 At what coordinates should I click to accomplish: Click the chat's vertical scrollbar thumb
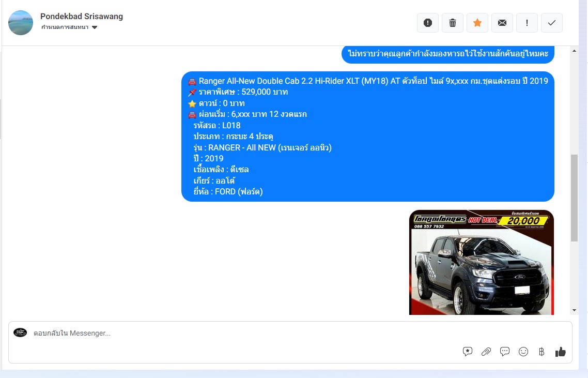574,198
